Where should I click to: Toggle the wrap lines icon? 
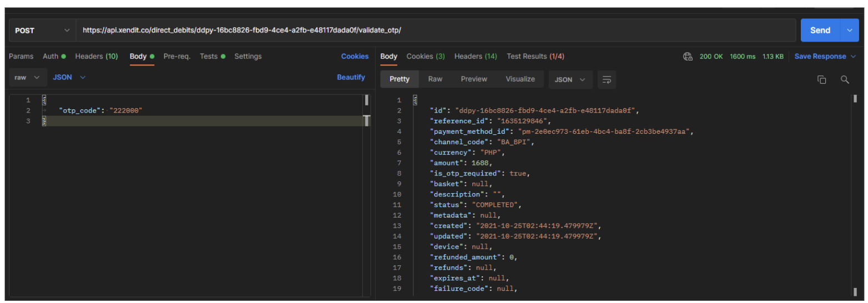[607, 80]
